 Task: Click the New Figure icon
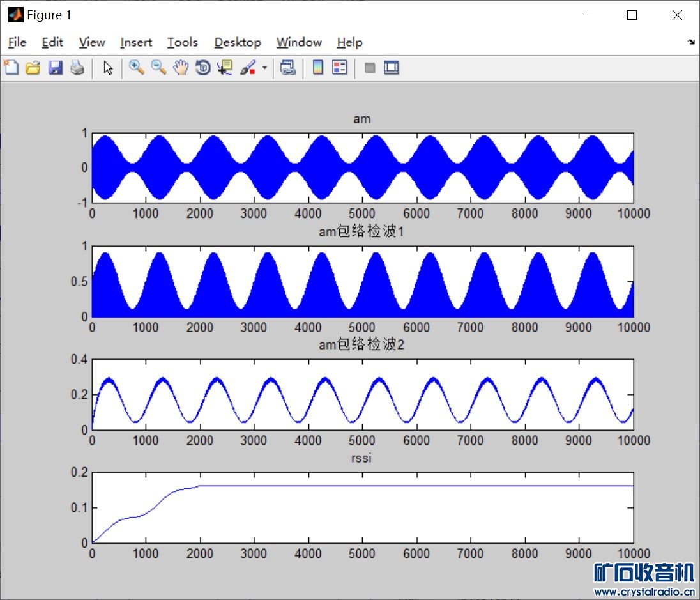point(11,68)
